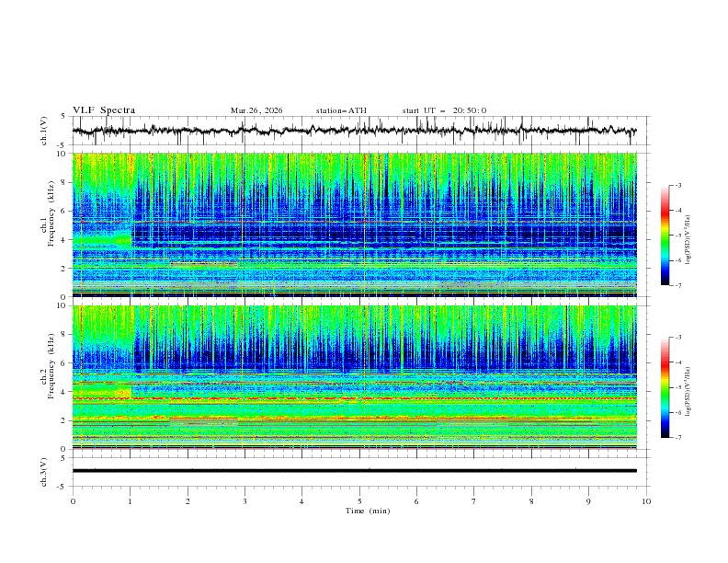Click the "ch.3(V)" axis label
Viewport: 728px width, 563px height.
pyautogui.click(x=44, y=472)
